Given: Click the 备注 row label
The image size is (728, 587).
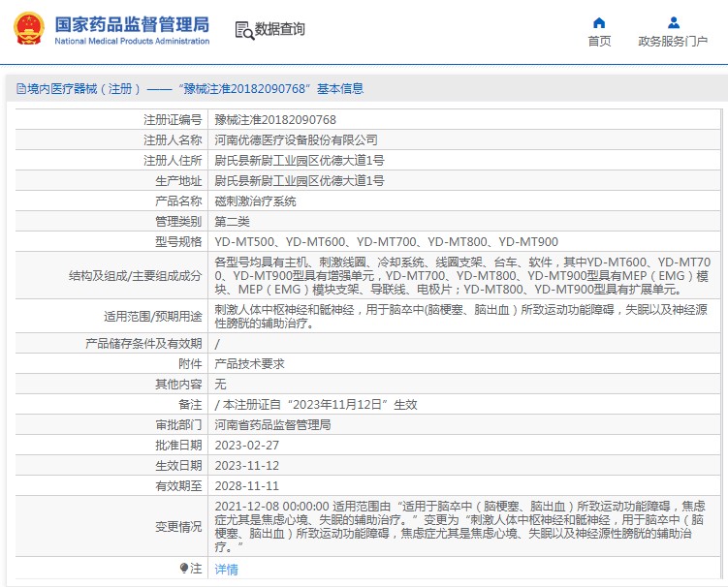Looking at the screenshot, I should pyautogui.click(x=190, y=405).
